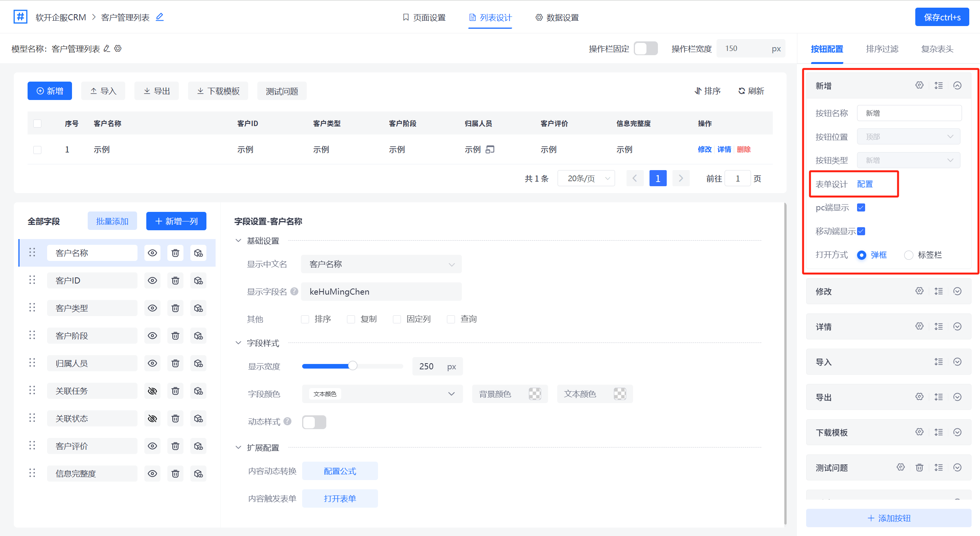Viewport: 980px width, 536px height.
Task: Click 批量添加 button
Action: (x=112, y=221)
